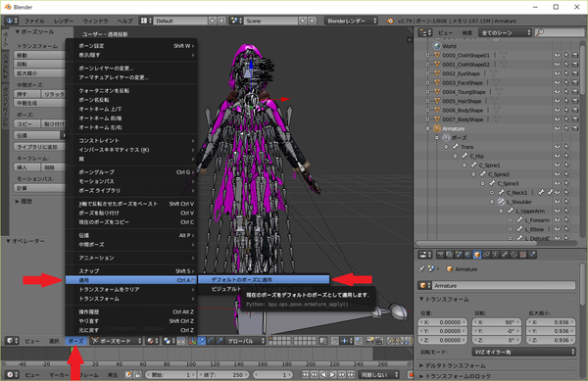Image resolution: width=588 pixels, height=381 pixels.
Task: Toggle timeline auto-keying record button
Action: point(411,374)
